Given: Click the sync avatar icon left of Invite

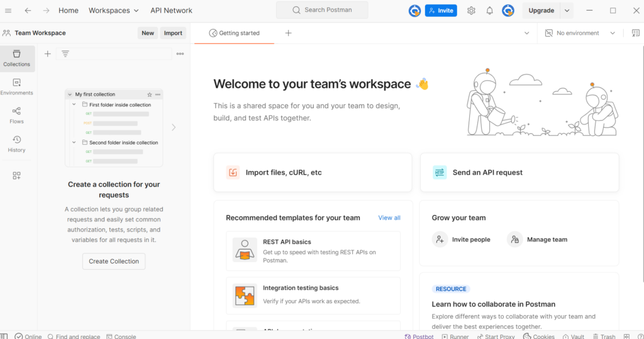Looking at the screenshot, I should (414, 11).
